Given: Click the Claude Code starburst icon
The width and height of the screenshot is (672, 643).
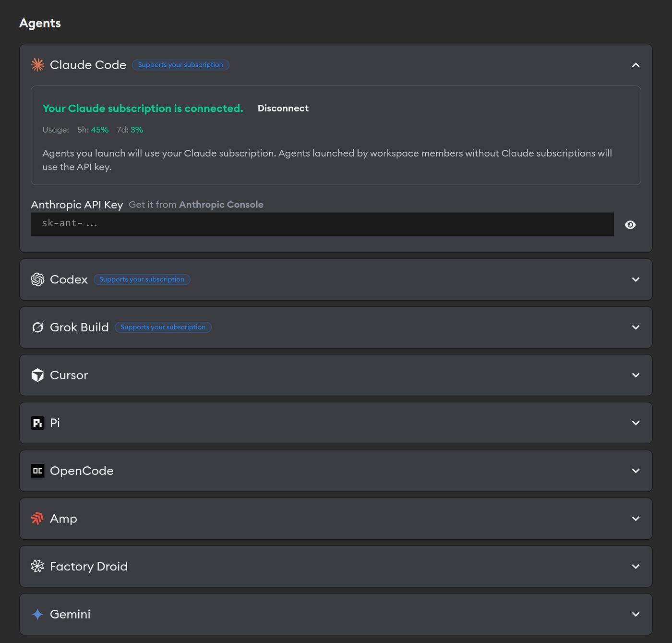Looking at the screenshot, I should [37, 65].
